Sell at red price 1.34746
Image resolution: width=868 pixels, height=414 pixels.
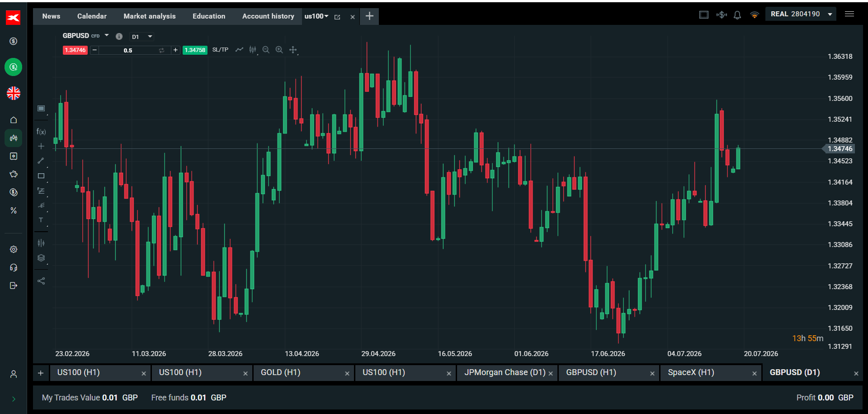(x=75, y=50)
